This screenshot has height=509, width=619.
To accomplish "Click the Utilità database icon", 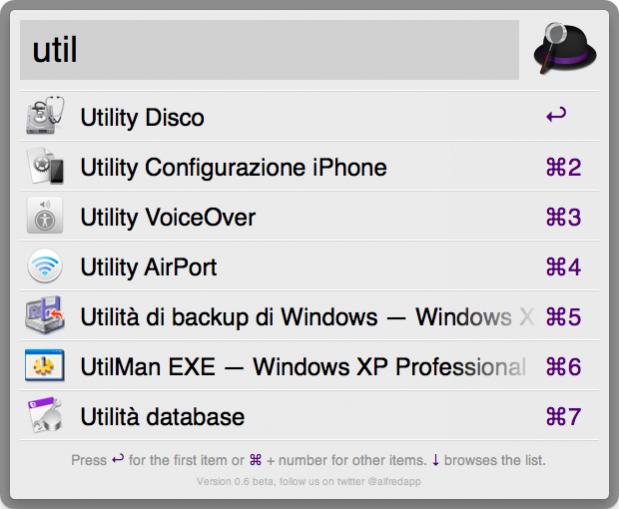I will [x=45, y=415].
